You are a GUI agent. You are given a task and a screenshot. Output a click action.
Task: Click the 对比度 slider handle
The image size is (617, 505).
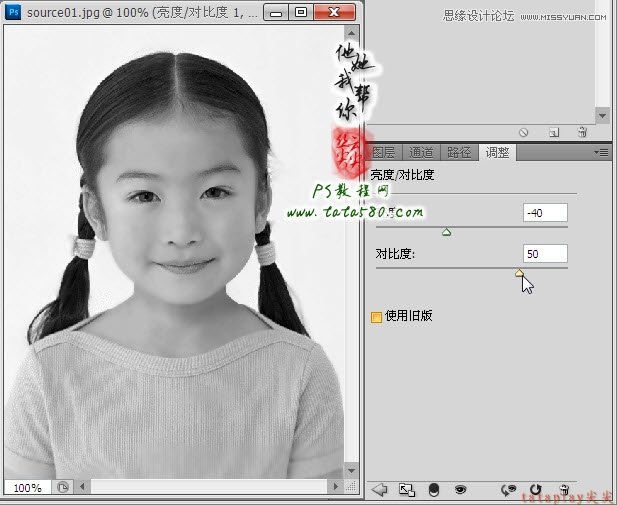point(519,273)
